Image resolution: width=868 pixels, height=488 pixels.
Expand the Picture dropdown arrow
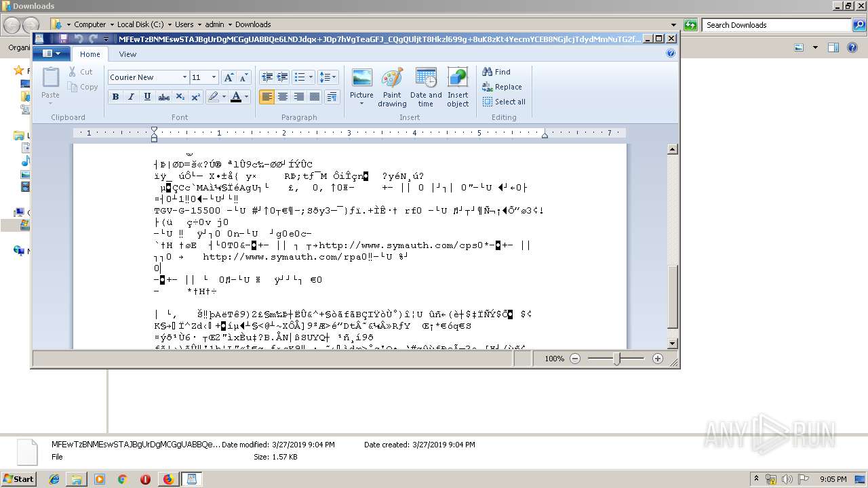[361, 104]
